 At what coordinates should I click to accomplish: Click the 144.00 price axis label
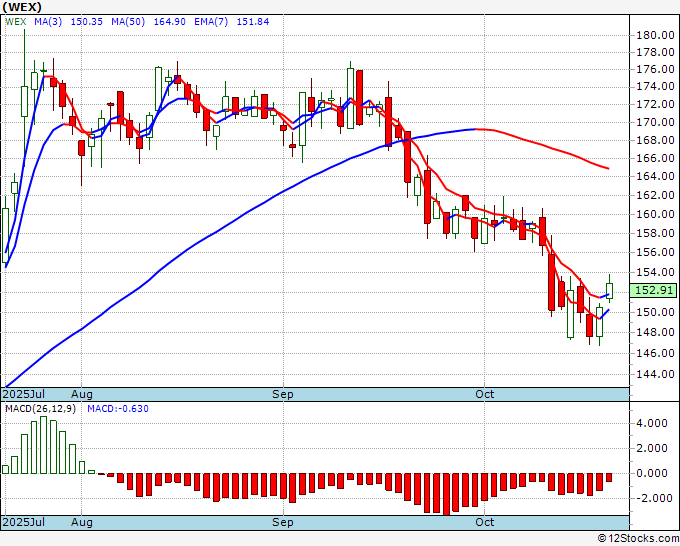[x=655, y=374]
